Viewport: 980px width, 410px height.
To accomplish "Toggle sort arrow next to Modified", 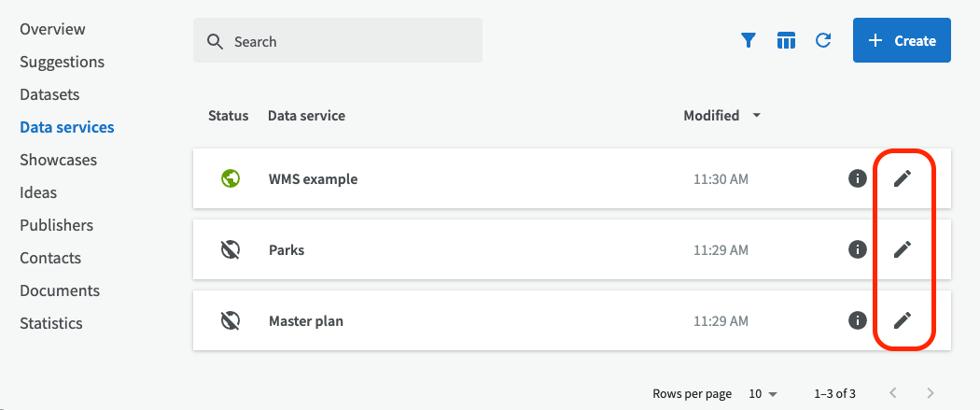I will pyautogui.click(x=756, y=116).
